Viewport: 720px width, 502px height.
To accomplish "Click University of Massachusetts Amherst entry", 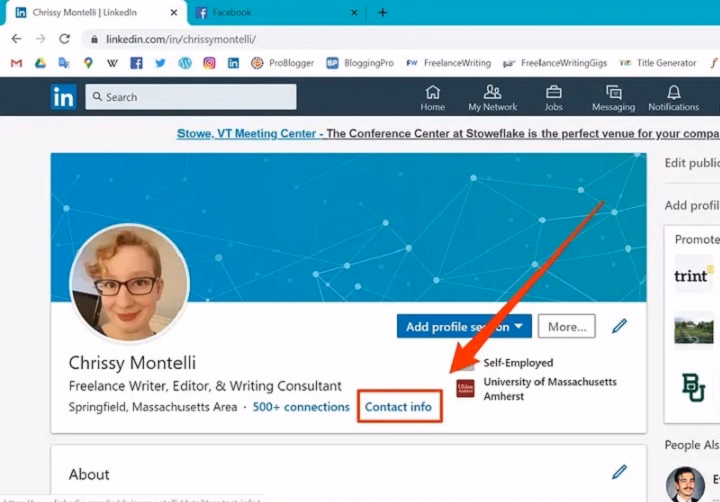I will (550, 389).
